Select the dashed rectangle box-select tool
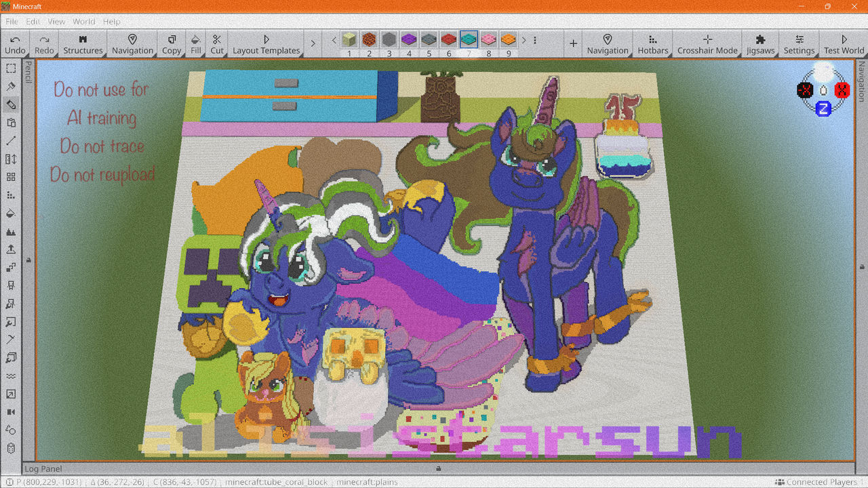Image resolution: width=868 pixels, height=488 pixels. [11, 68]
